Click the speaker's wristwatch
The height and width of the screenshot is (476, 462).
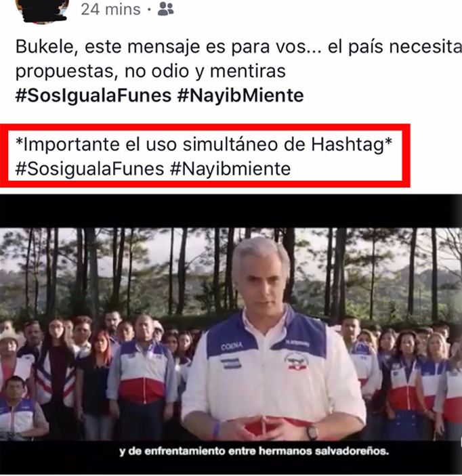[312, 432]
